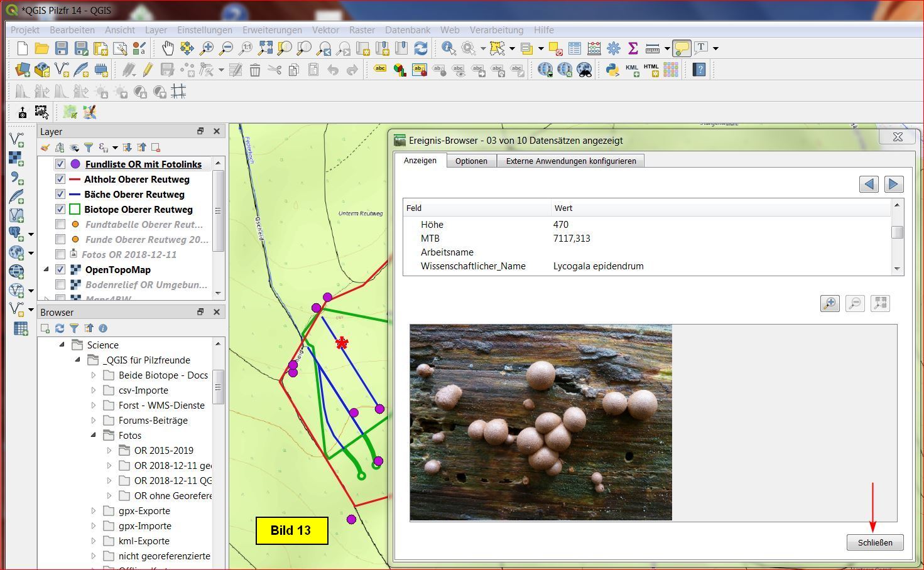Click the Lycogala epidendrum photo
This screenshot has width=924, height=570.
coord(540,422)
